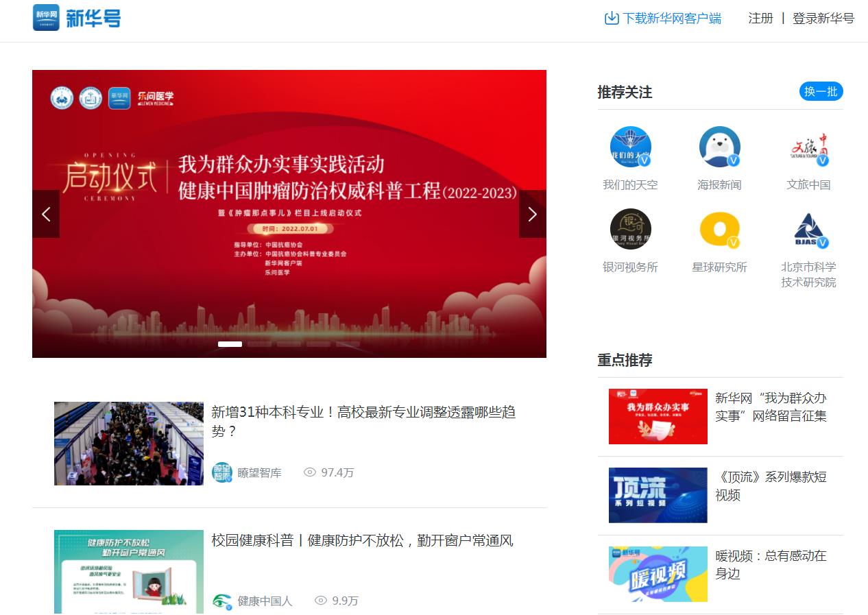The image size is (868, 615).
Task: Click the 重点推荐 section heading
Action: pyautogui.click(x=625, y=361)
